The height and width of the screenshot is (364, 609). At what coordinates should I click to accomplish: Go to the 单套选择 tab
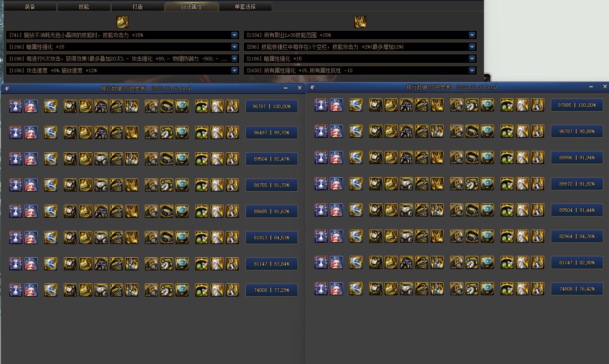tap(245, 7)
